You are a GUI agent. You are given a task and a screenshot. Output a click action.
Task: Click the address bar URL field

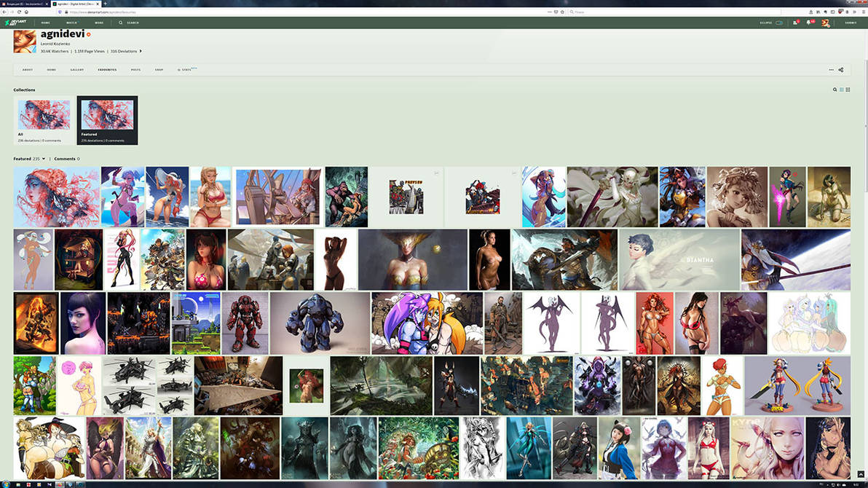pyautogui.click(x=310, y=12)
